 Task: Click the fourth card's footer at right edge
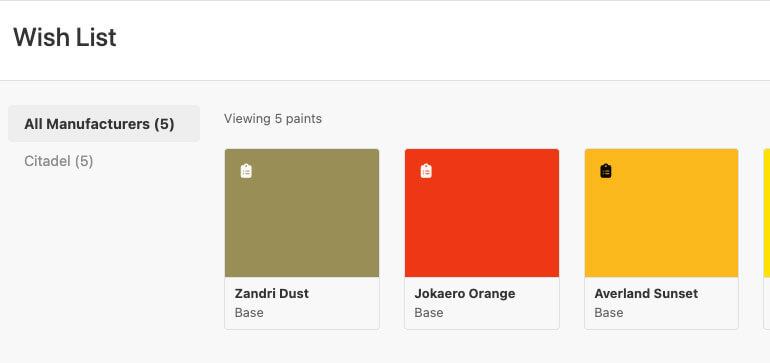(x=767, y=303)
